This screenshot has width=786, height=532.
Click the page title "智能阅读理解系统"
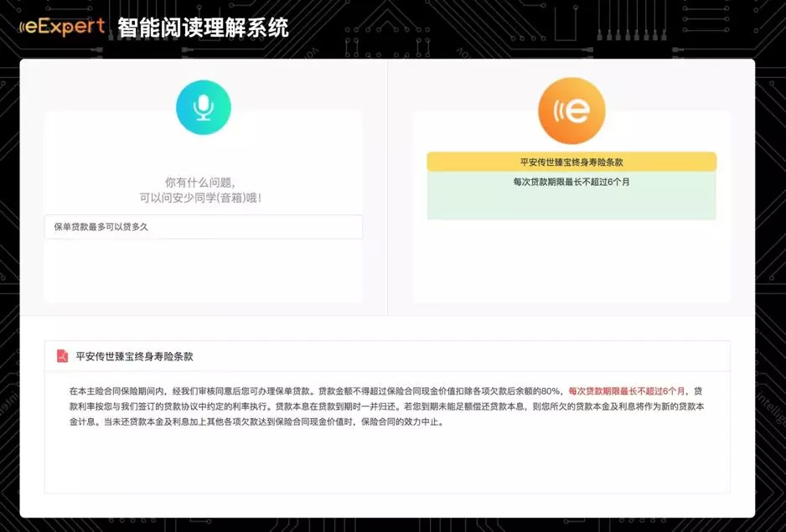coord(203,27)
